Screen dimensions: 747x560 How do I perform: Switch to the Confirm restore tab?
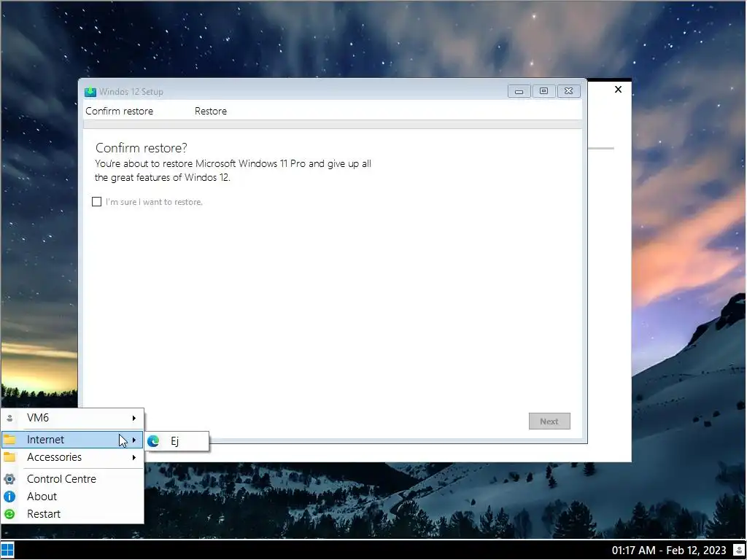[120, 112]
